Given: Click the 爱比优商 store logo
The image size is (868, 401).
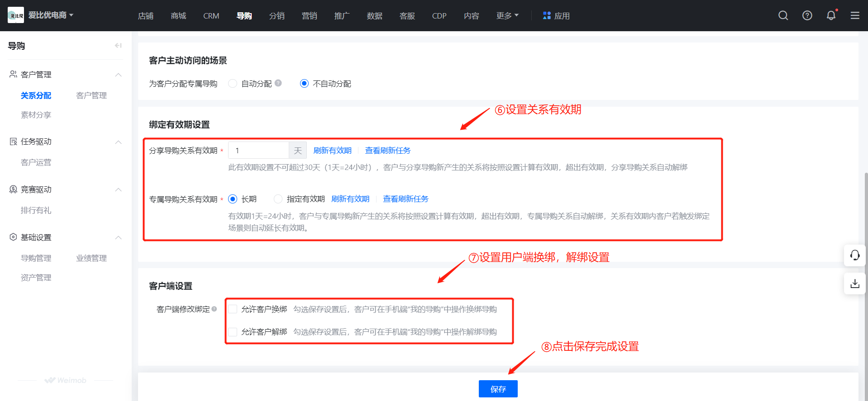Looking at the screenshot, I should point(16,15).
